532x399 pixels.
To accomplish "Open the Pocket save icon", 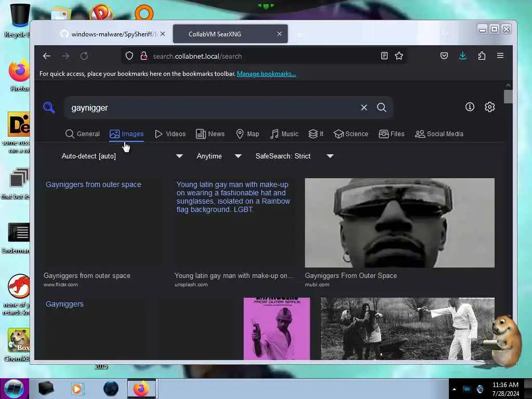I will click(444, 56).
